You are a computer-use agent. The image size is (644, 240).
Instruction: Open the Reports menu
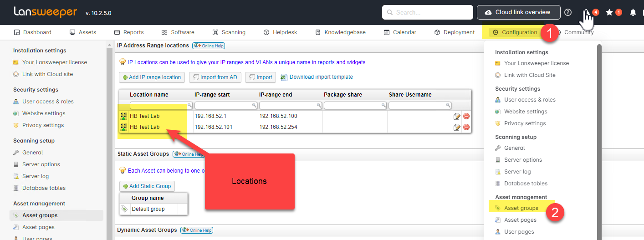coord(129,32)
